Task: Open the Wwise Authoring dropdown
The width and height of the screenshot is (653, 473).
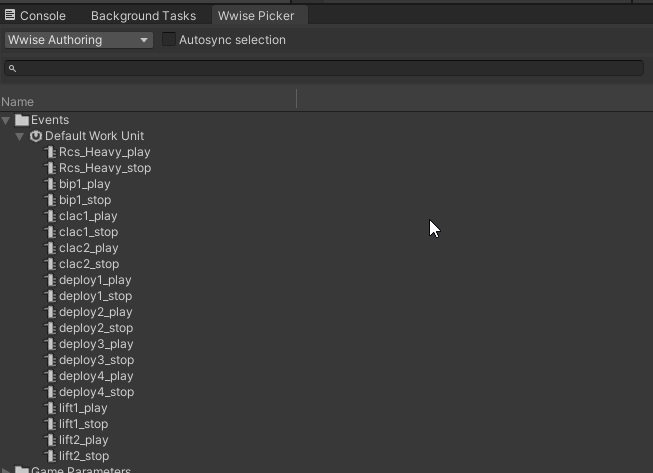Action: click(79, 40)
